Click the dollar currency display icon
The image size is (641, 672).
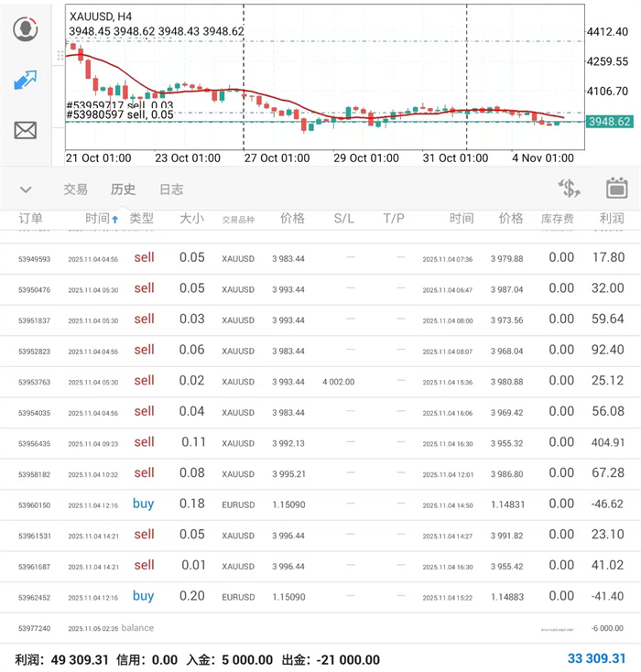pyautogui.click(x=569, y=189)
